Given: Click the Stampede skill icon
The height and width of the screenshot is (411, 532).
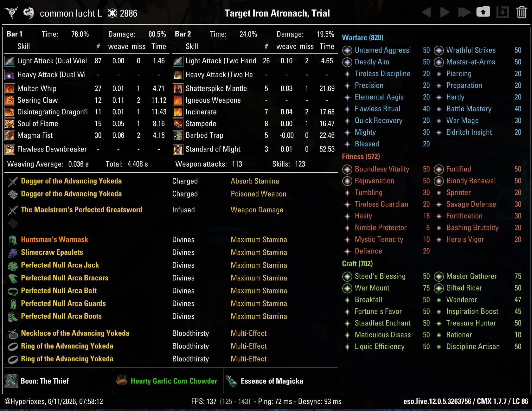Looking at the screenshot, I should point(178,124).
